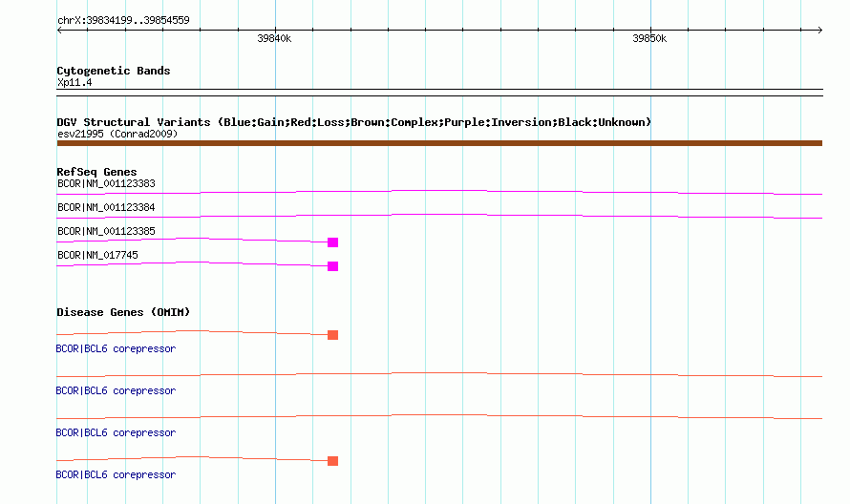
Task: Click the BCOR|NM_001123383 transcript label
Action: pos(106,183)
